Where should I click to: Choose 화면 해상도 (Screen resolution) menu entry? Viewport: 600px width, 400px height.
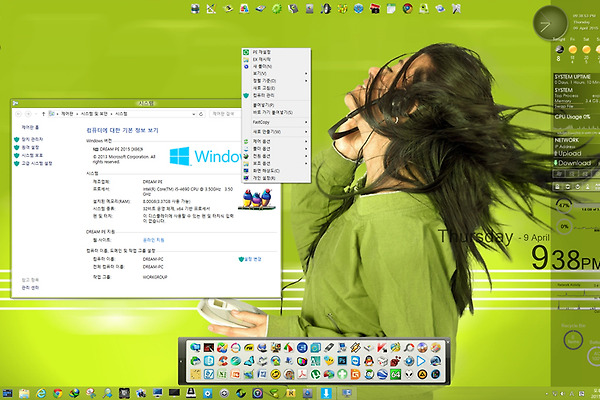267,170
